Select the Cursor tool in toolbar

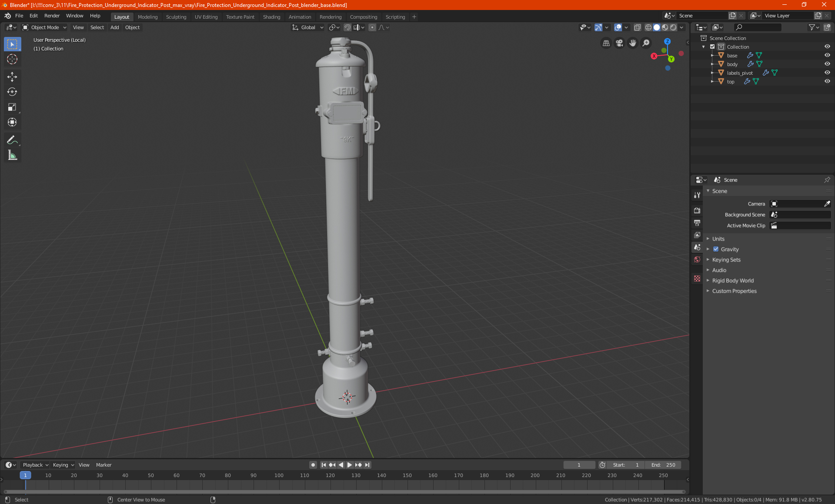coord(12,60)
